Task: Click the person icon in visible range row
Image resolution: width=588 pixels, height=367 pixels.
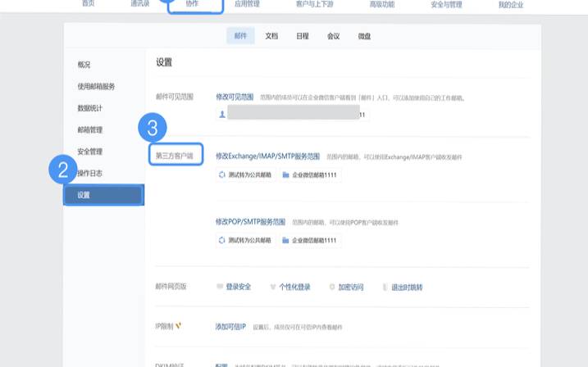Action: [222, 115]
